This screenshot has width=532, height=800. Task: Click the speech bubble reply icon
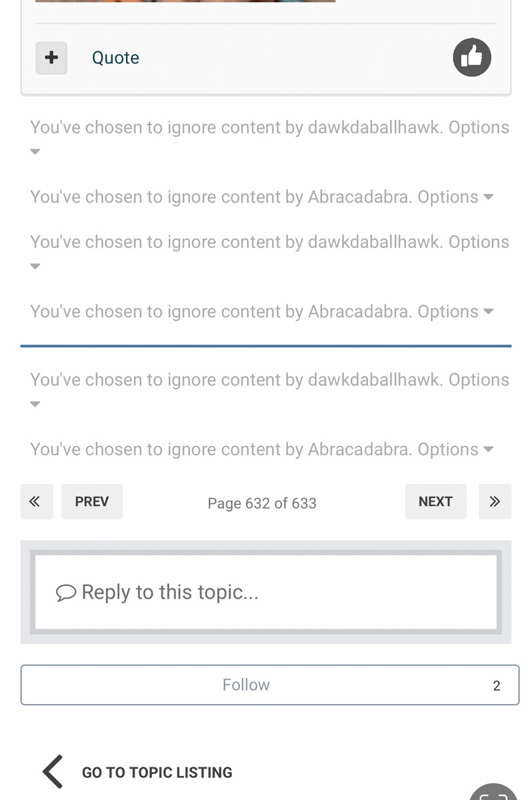[x=66, y=592]
